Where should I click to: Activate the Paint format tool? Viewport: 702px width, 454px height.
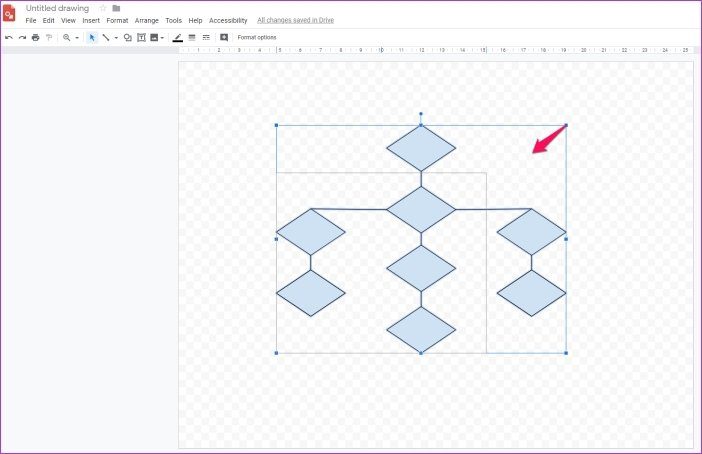(x=49, y=38)
